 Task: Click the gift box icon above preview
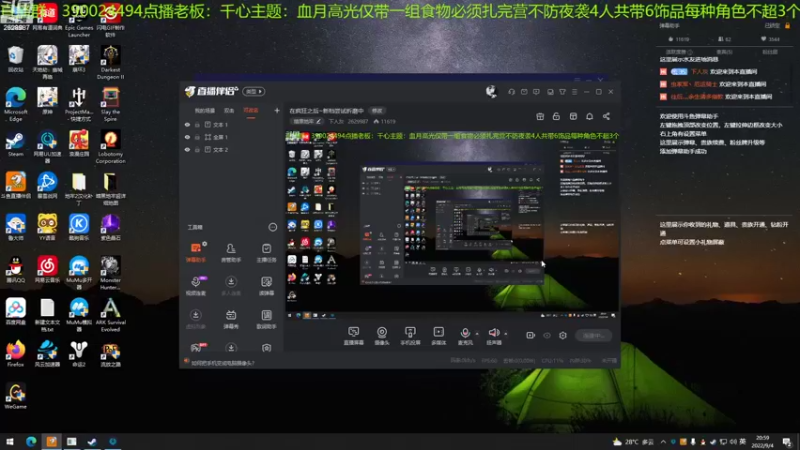point(540,116)
